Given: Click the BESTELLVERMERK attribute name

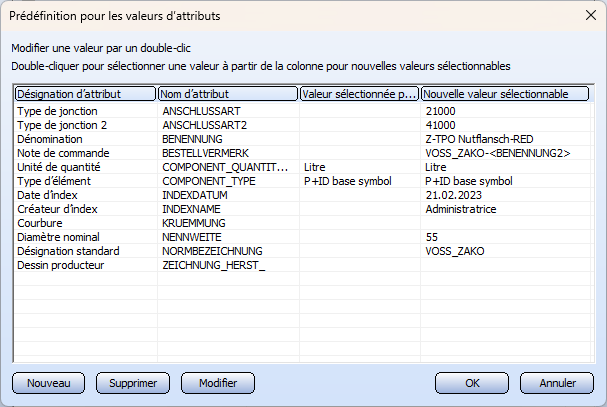Looking at the screenshot, I should (x=205, y=153).
